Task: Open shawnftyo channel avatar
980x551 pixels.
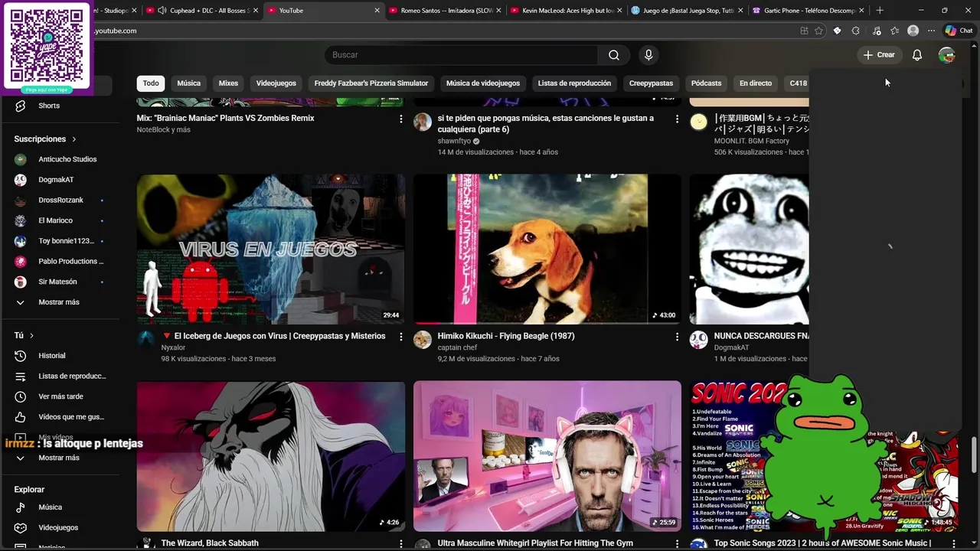Action: click(x=423, y=122)
